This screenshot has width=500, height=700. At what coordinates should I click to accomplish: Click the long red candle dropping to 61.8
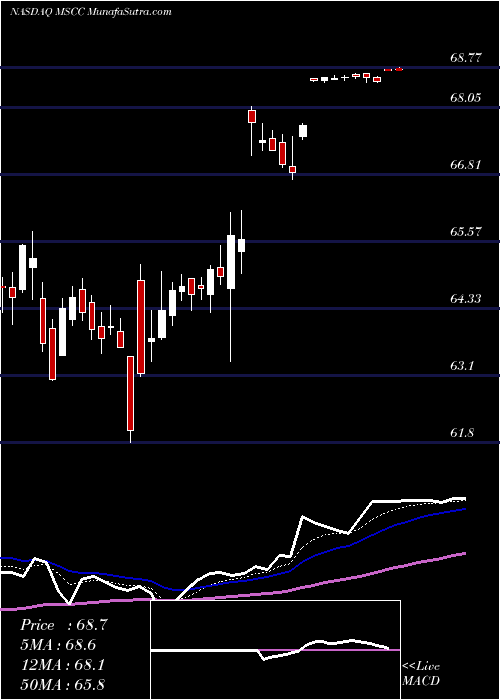tap(130, 394)
